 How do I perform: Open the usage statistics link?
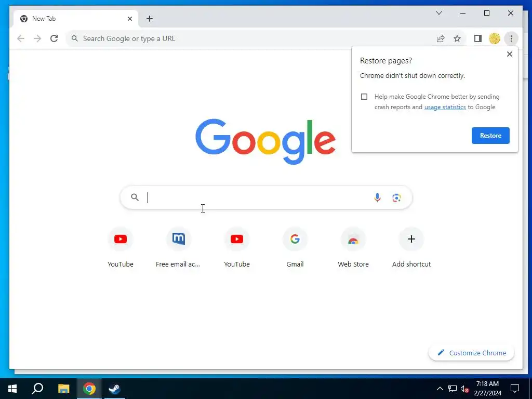[x=445, y=107]
